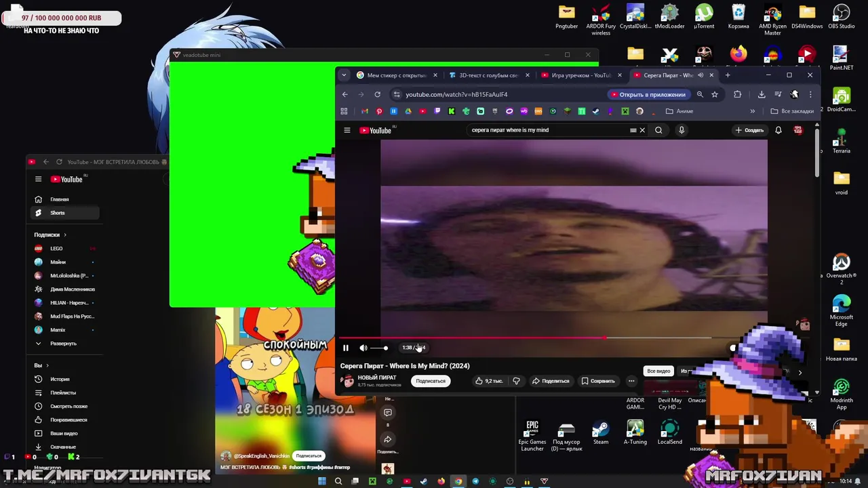868x488 pixels.
Task: Open the OBS Studio desktop icon
Action: pyautogui.click(x=842, y=17)
